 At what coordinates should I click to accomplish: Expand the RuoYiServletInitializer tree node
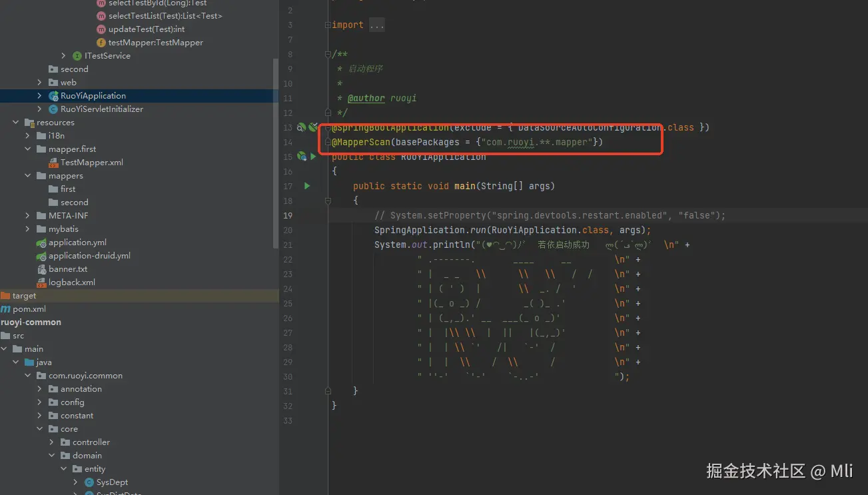tap(40, 109)
